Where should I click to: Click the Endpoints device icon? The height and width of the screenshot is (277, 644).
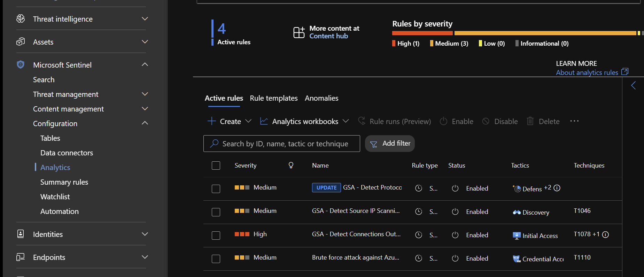21,257
